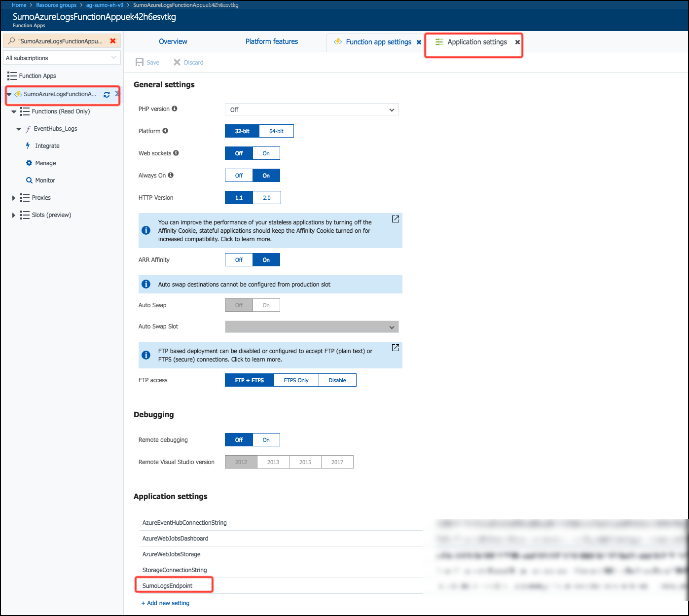Expand the Proxies tree node
The image size is (689, 616).
coord(13,198)
